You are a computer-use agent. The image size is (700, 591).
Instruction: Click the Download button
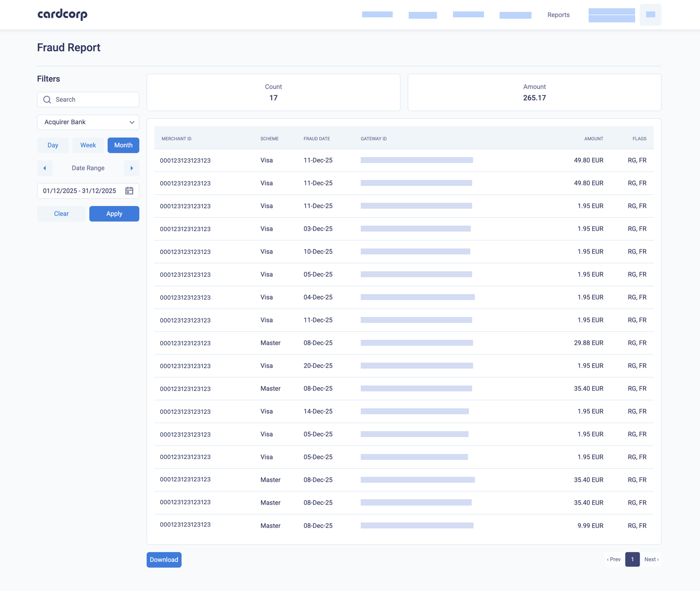pyautogui.click(x=163, y=559)
